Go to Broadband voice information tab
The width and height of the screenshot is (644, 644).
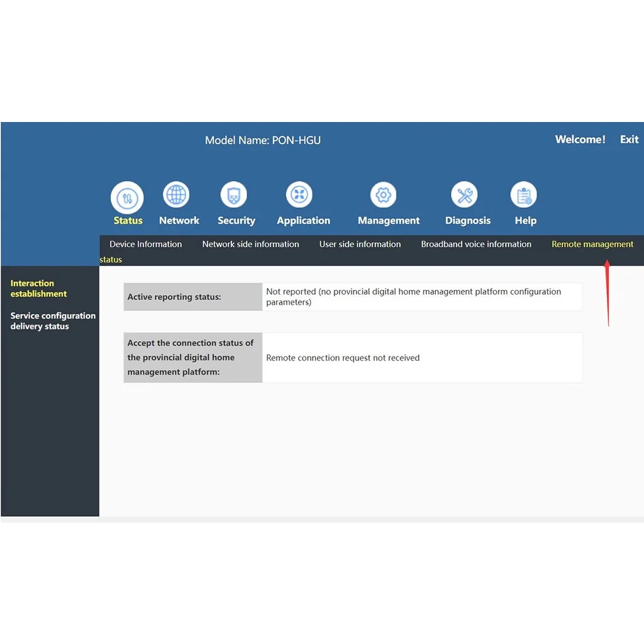(476, 244)
